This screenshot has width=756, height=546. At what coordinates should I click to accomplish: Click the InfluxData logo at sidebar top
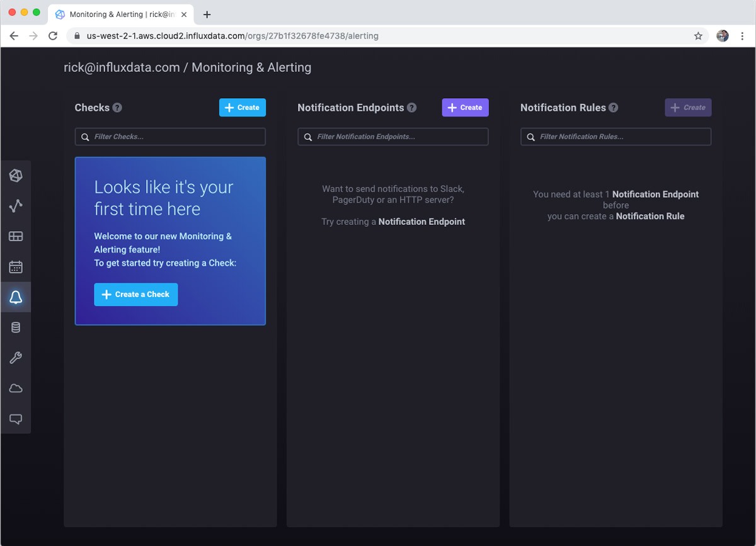coord(16,176)
